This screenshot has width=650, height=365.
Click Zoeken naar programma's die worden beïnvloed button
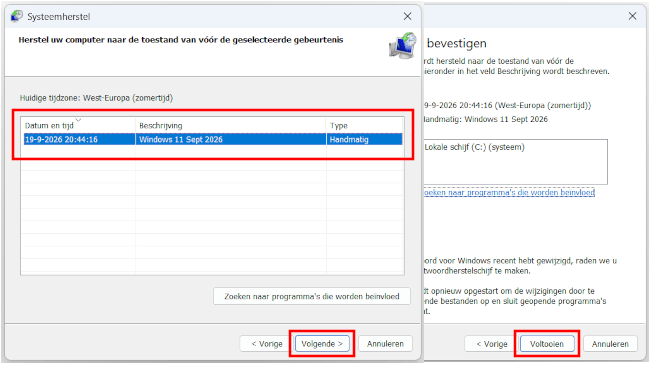tap(312, 296)
